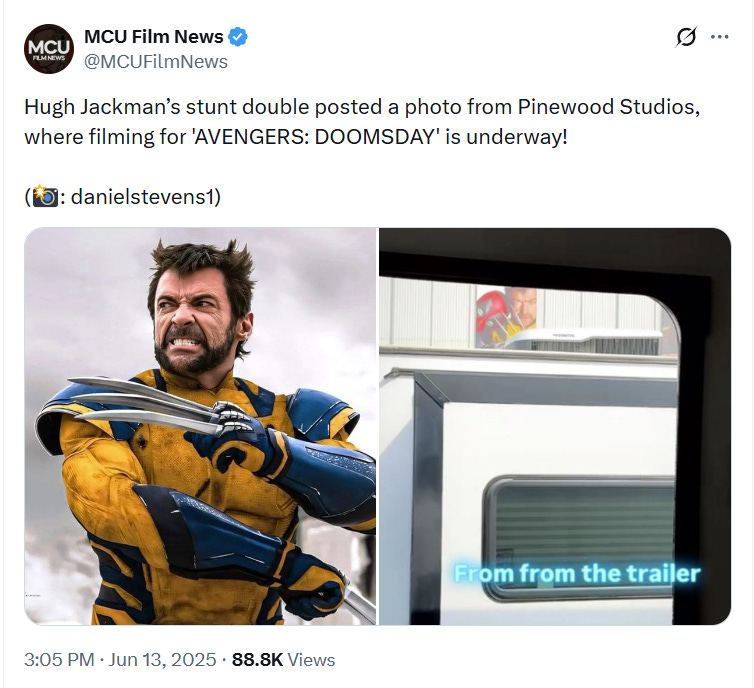Click the blue verified checkmark badge
754x688 pixels.
click(x=238, y=37)
